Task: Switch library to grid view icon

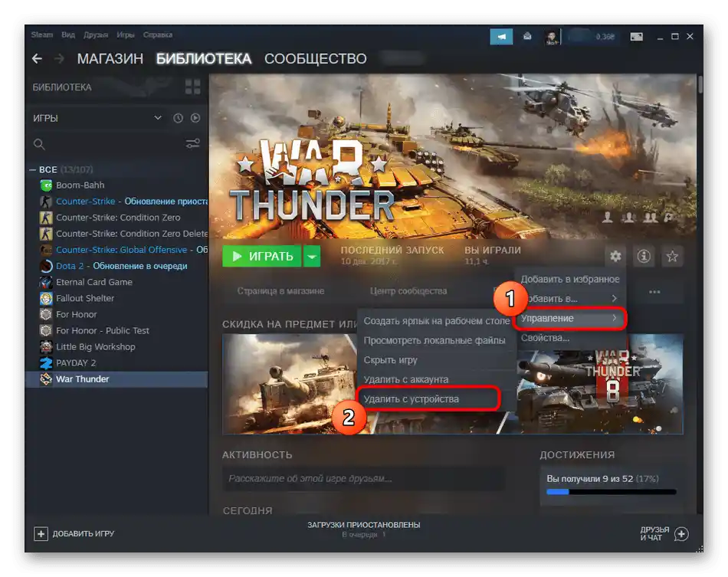Action: point(192,87)
